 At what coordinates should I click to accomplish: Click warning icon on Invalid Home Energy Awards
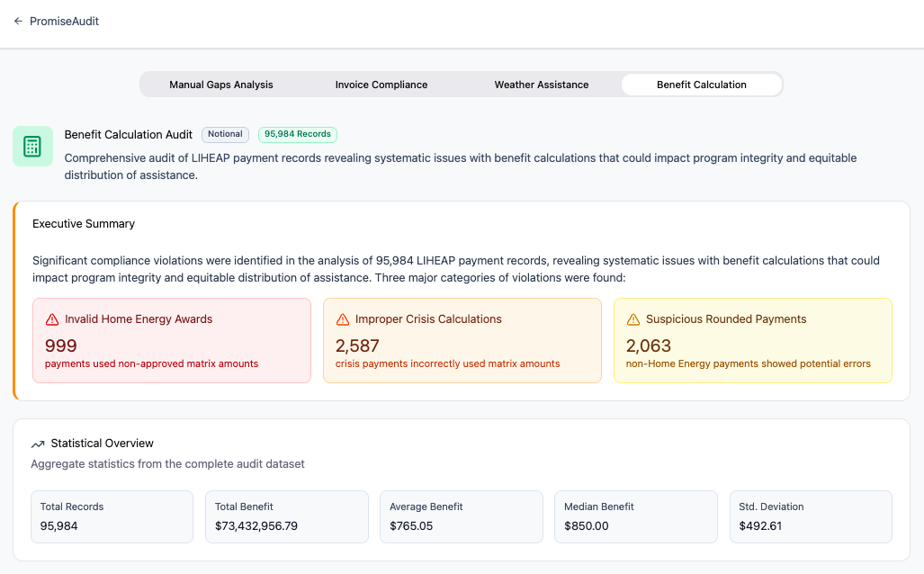coord(52,319)
